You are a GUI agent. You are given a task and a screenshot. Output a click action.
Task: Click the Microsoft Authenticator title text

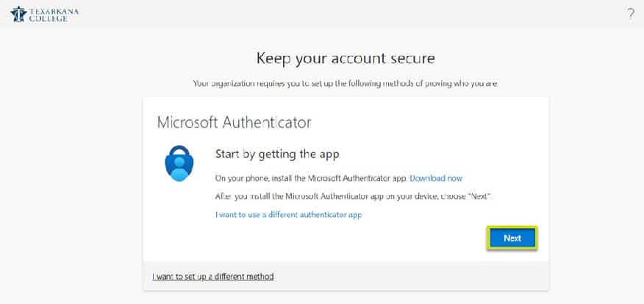coord(234,123)
